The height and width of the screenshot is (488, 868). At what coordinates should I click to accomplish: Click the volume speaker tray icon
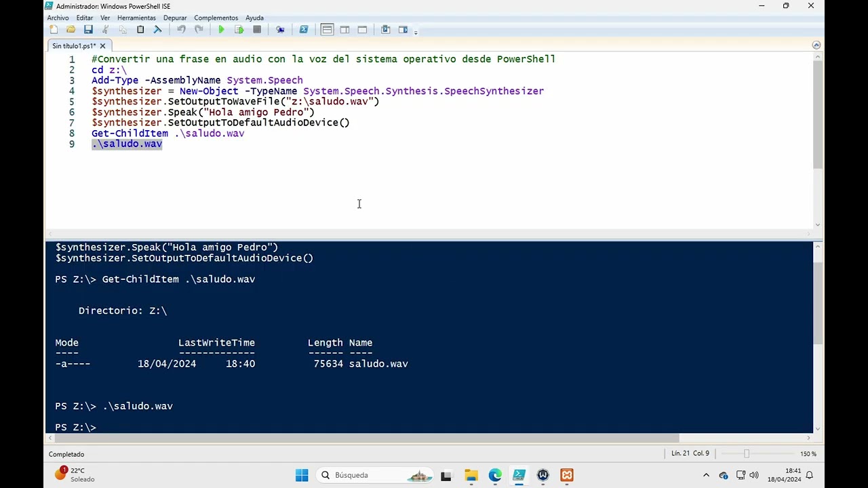point(753,475)
